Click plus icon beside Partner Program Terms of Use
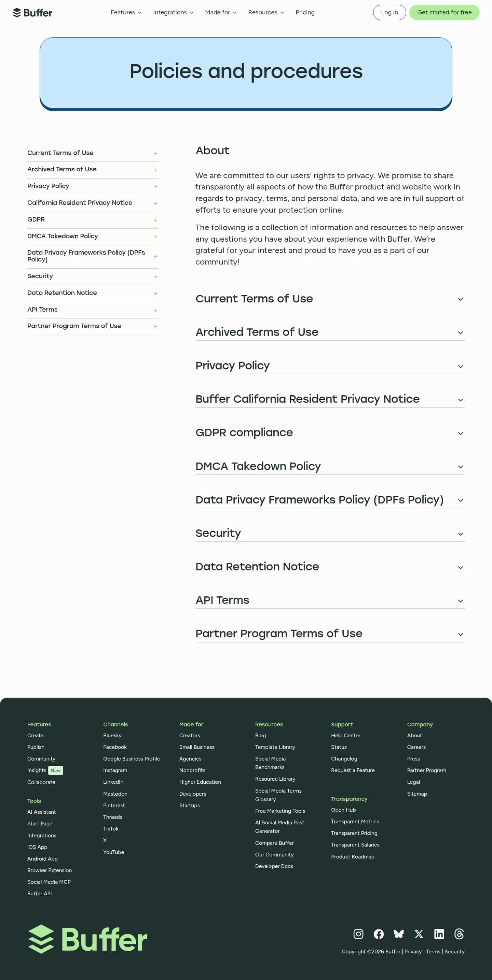This screenshot has width=492, height=980. [x=156, y=327]
